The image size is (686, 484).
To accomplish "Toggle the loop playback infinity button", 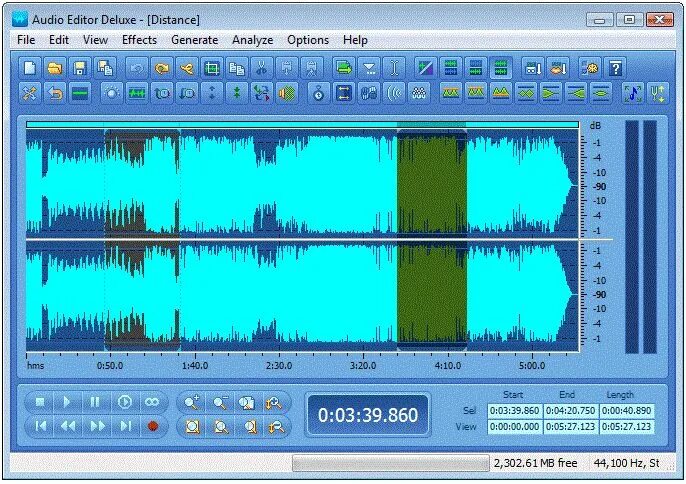I will pyautogui.click(x=152, y=402).
